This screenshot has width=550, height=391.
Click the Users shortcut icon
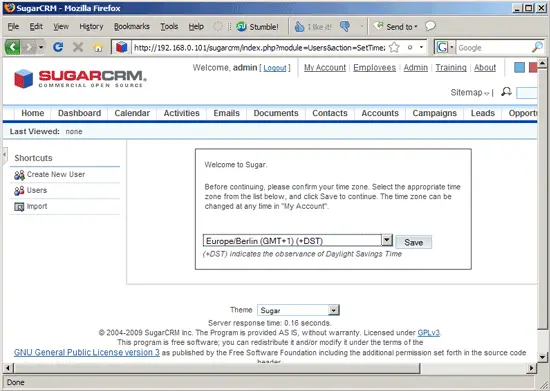point(19,191)
